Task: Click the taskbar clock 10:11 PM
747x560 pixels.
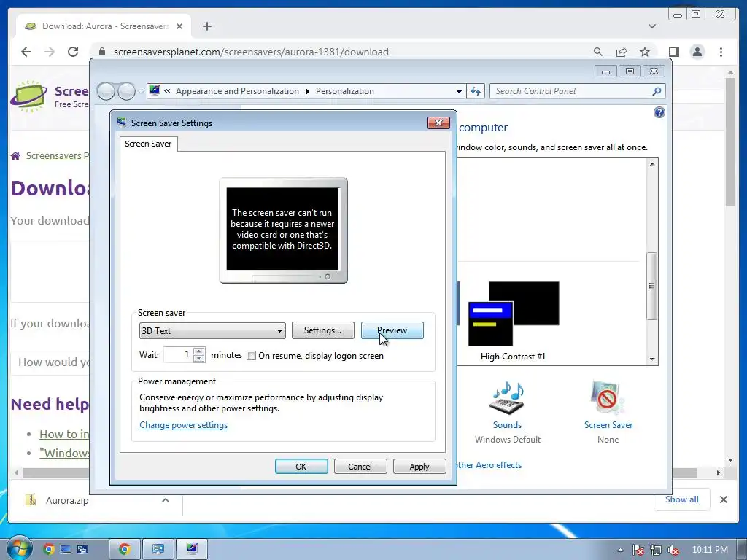Action: tap(710, 550)
